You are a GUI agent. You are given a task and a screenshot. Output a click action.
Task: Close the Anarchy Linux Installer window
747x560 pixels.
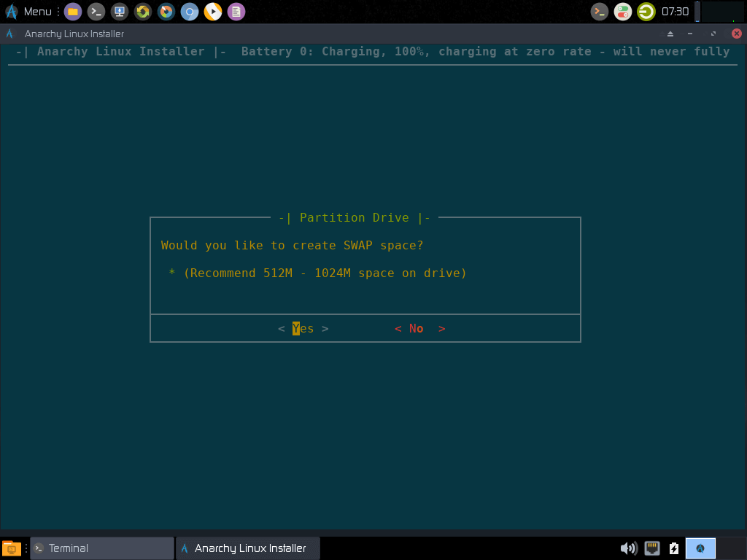pyautogui.click(x=737, y=34)
